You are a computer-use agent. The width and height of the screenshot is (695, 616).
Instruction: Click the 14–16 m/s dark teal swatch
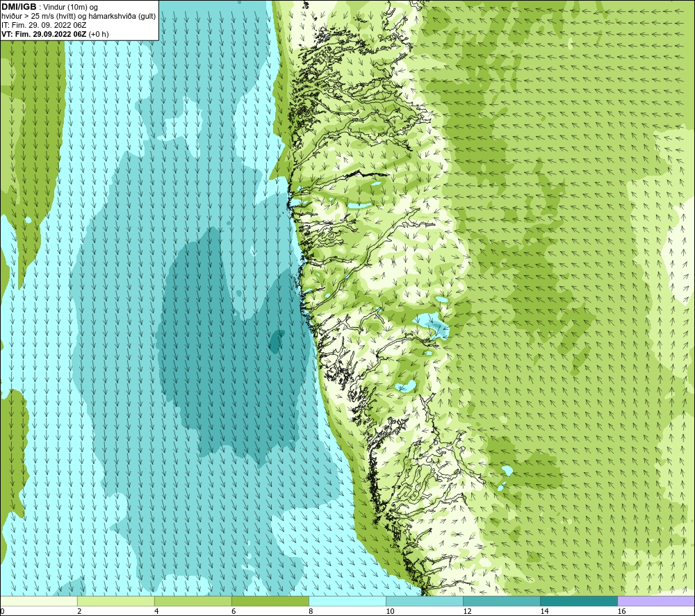coord(579,601)
